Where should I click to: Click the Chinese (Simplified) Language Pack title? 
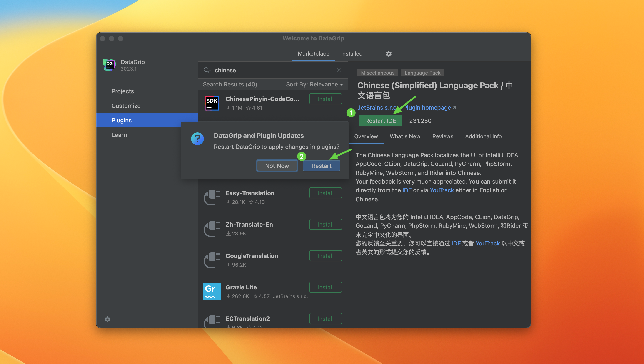coord(435,90)
